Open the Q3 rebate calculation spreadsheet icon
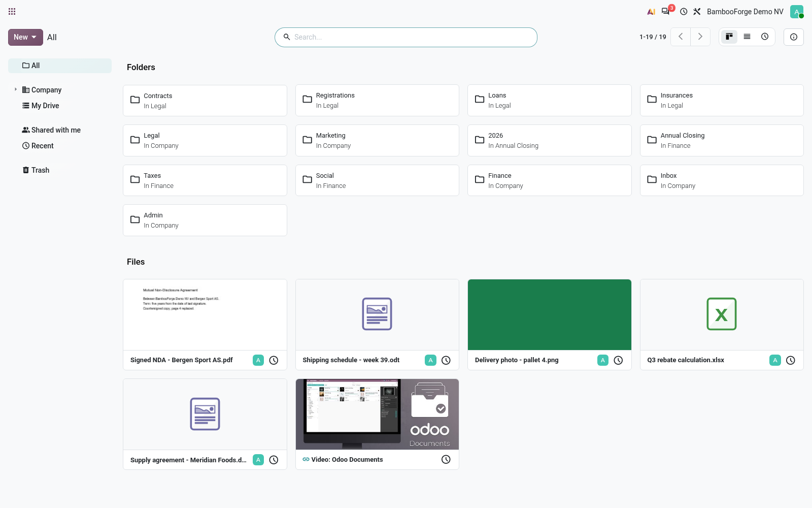 (722, 314)
